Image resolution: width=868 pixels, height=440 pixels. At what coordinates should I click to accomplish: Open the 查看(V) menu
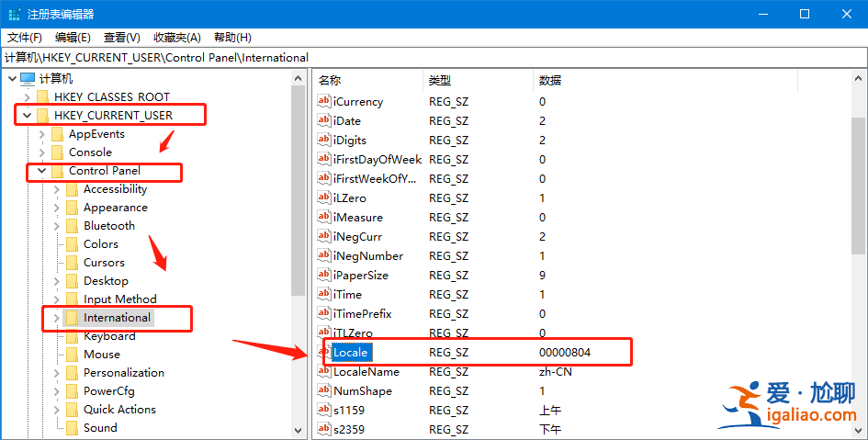[x=122, y=38]
